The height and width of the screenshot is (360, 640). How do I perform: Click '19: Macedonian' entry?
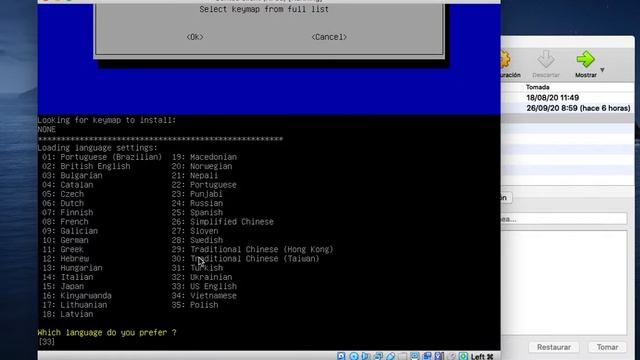tap(204, 157)
